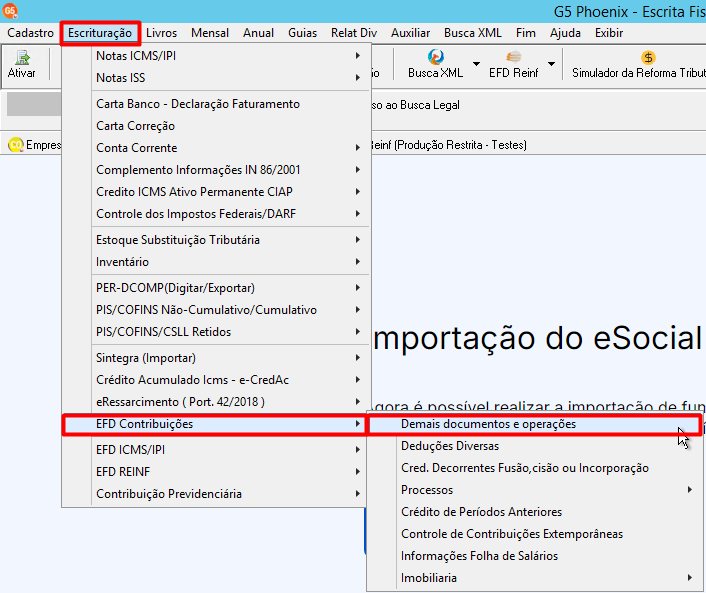This screenshot has width=706, height=593.
Task: Expand Credito ICMS Ativo Permanente CIAP
Action: pyautogui.click(x=216, y=192)
